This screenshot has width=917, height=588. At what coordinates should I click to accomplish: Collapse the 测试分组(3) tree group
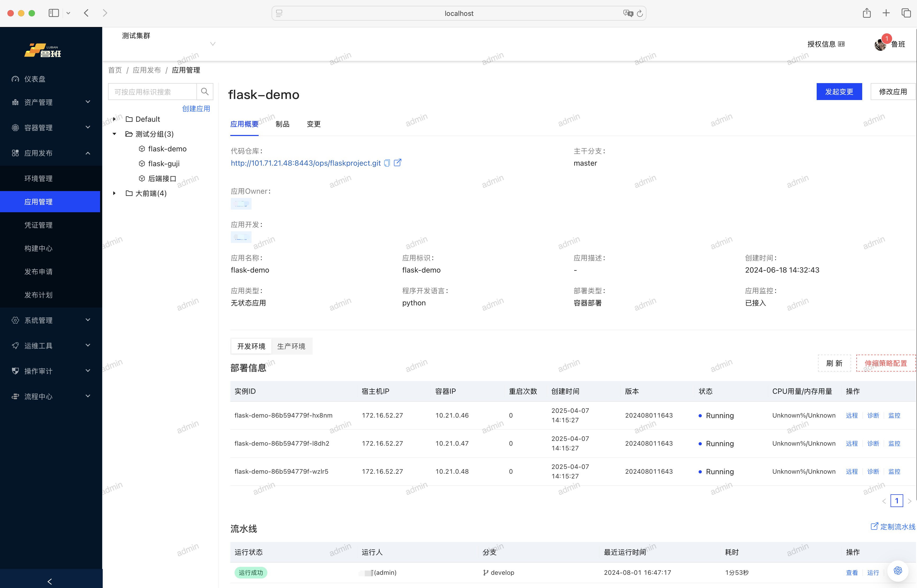tap(114, 134)
